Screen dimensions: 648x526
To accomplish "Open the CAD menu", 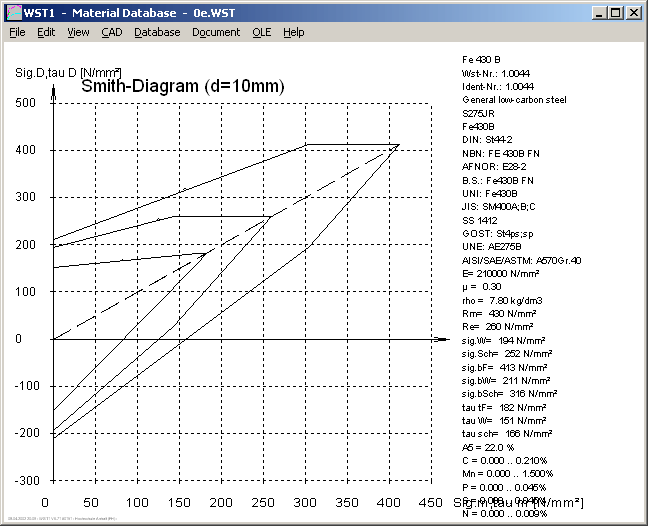I will (112, 32).
